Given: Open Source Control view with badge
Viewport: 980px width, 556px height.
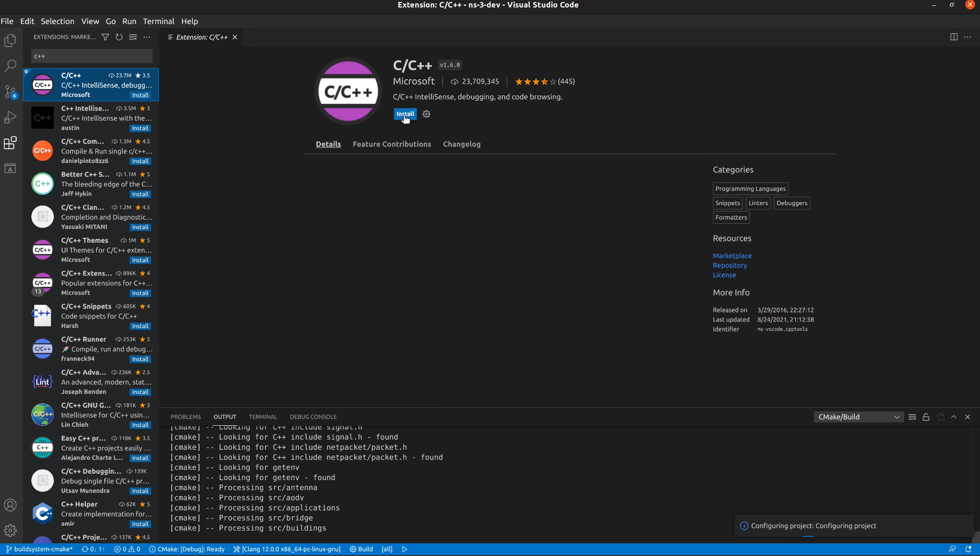Looking at the screenshot, I should (10, 92).
